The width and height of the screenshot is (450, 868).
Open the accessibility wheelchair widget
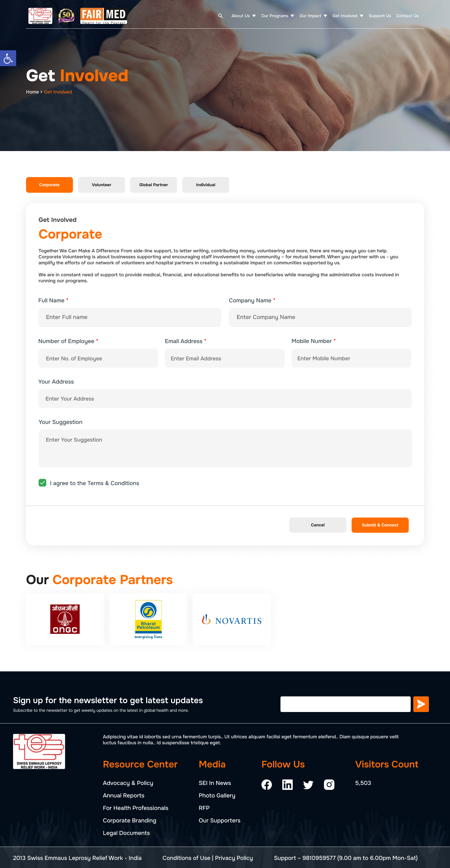[8, 59]
